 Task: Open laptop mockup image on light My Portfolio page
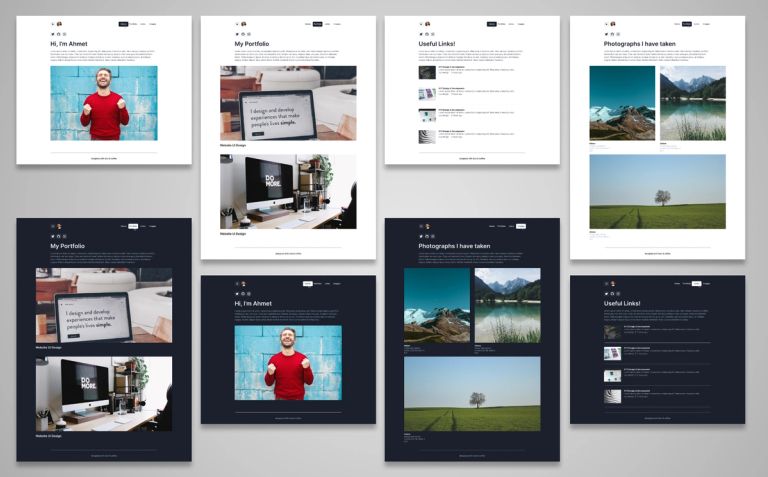288,103
